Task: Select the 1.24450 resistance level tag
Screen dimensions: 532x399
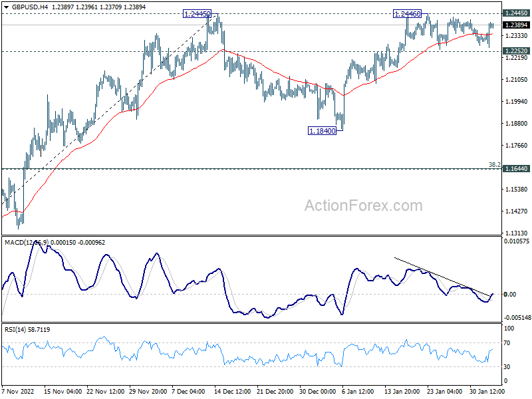Action: pyautogui.click(x=516, y=13)
